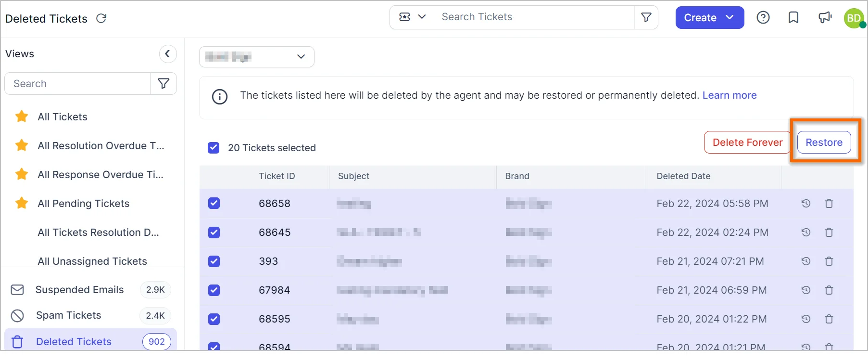868x362 pixels.
Task: Click the refresh icon beside Deleted Tickets
Action: pos(101,18)
